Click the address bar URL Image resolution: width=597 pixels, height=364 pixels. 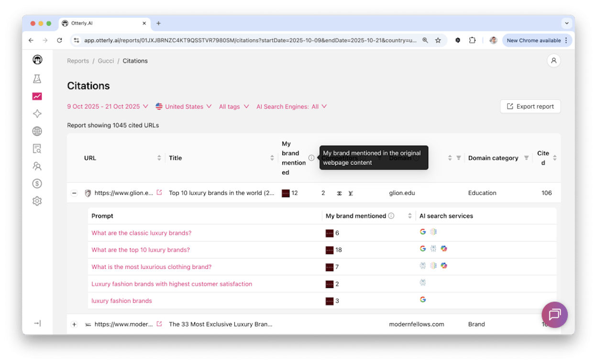[x=250, y=41]
